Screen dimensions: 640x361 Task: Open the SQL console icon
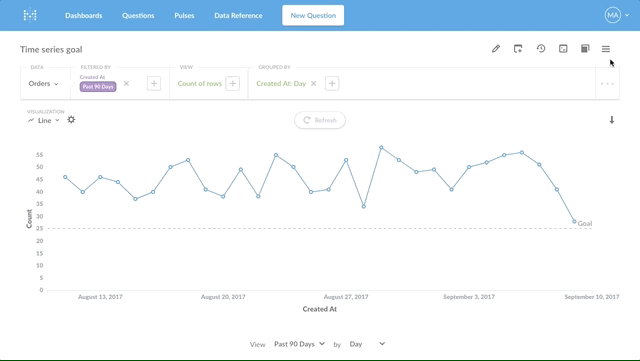click(563, 49)
